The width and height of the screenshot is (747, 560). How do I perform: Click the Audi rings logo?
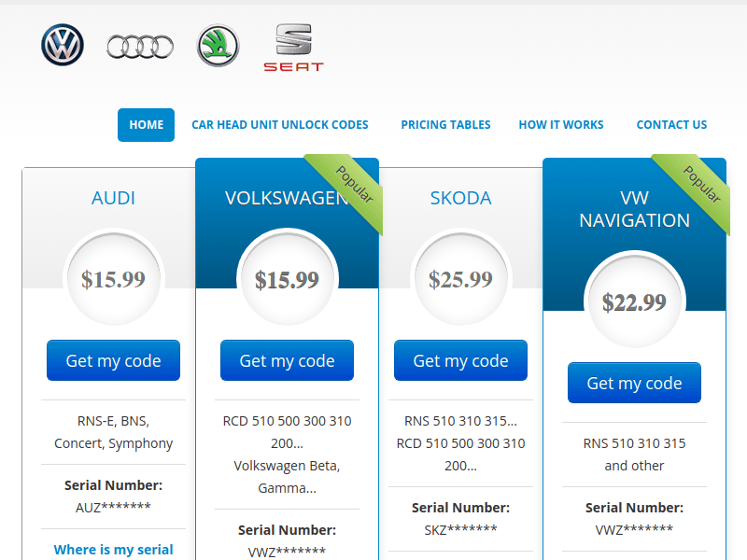(x=138, y=44)
